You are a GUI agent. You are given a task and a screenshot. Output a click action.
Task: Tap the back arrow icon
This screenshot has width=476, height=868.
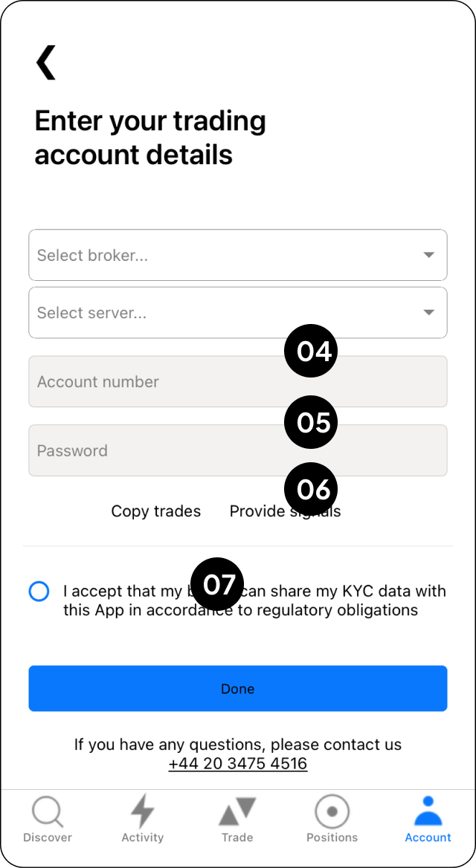(x=46, y=62)
